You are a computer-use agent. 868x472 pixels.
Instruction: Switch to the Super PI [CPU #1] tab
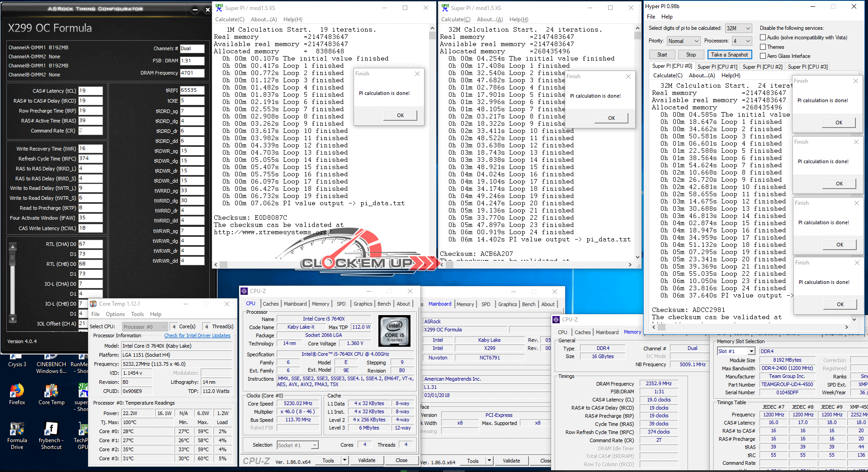point(717,67)
